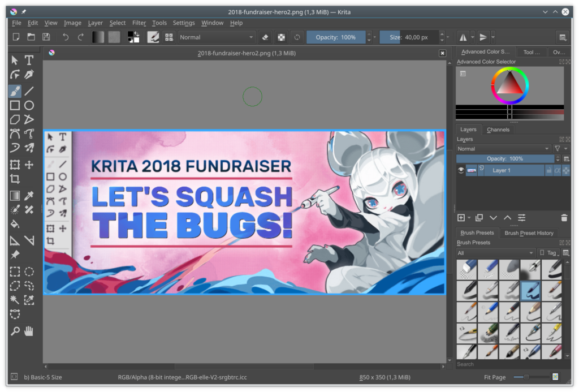Delete the layer with trash icon
Image resolution: width=579 pixels, height=392 pixels.
click(x=564, y=218)
